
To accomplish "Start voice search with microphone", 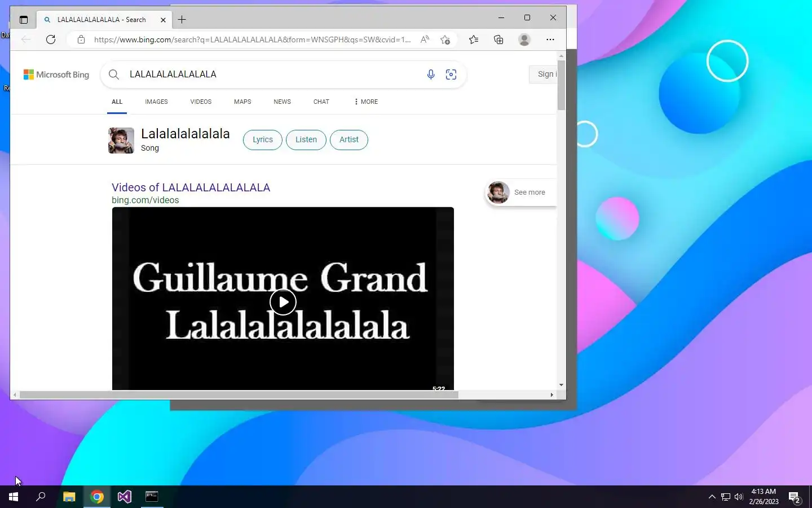I will [431, 75].
